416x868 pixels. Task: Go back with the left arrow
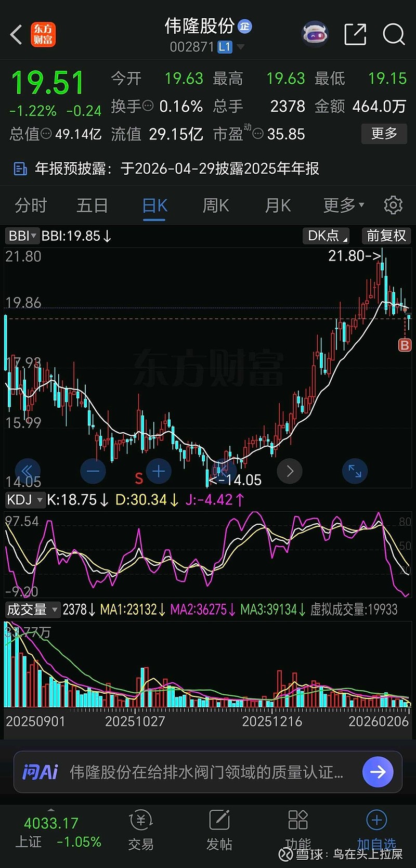16,35
